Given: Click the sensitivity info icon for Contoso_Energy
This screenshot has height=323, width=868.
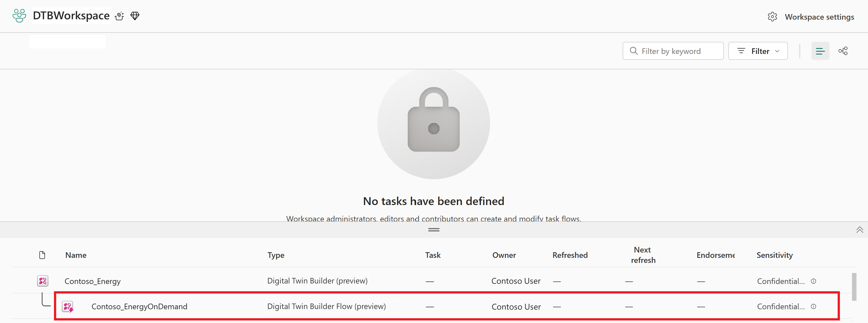Looking at the screenshot, I should click(x=814, y=281).
